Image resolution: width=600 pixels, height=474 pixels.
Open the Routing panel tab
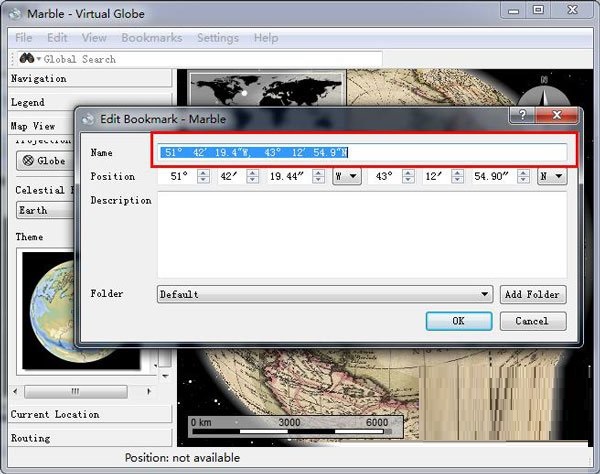click(90, 438)
